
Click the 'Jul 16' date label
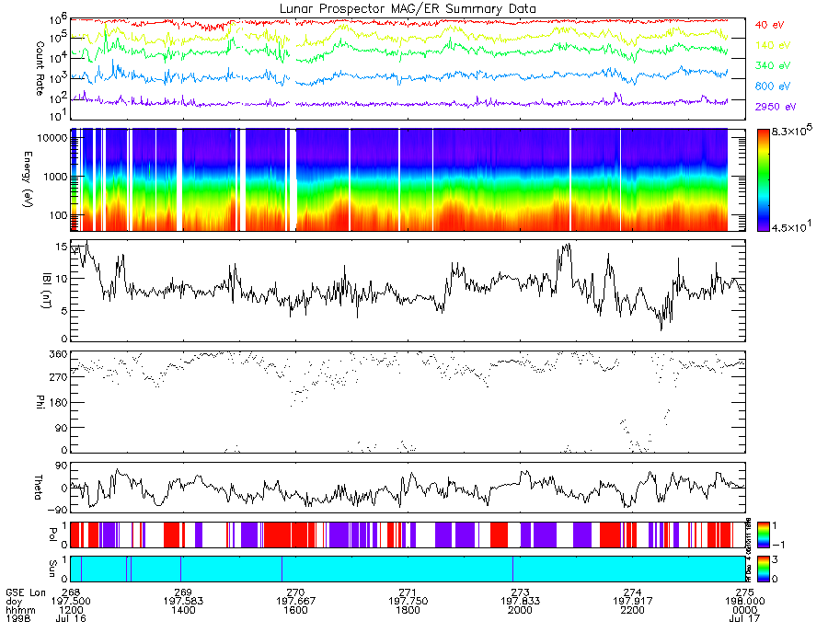(71, 618)
